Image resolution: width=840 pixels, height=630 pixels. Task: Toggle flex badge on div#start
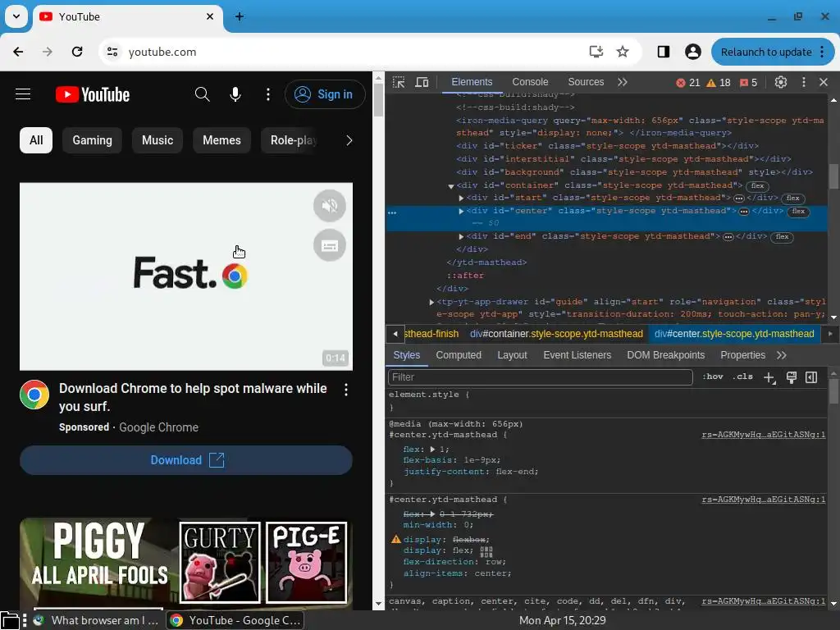pyautogui.click(x=793, y=199)
